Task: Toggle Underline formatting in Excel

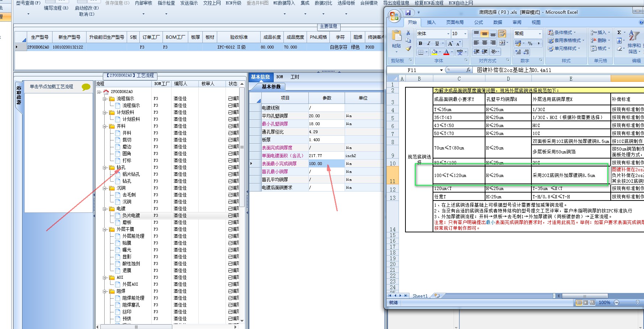Action: point(437,43)
